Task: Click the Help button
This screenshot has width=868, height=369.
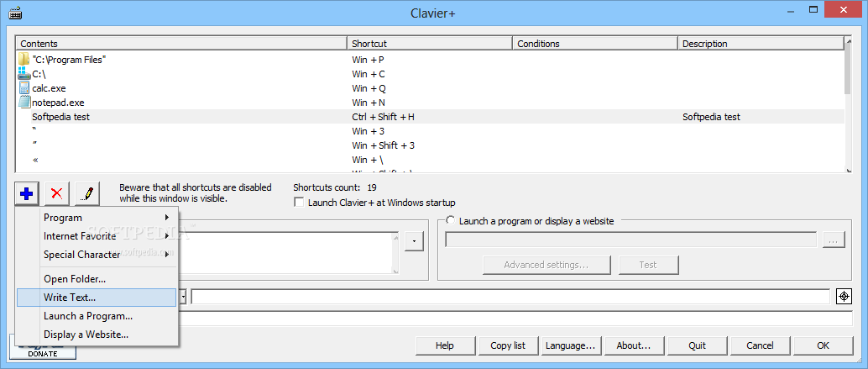Action: pyautogui.click(x=445, y=345)
